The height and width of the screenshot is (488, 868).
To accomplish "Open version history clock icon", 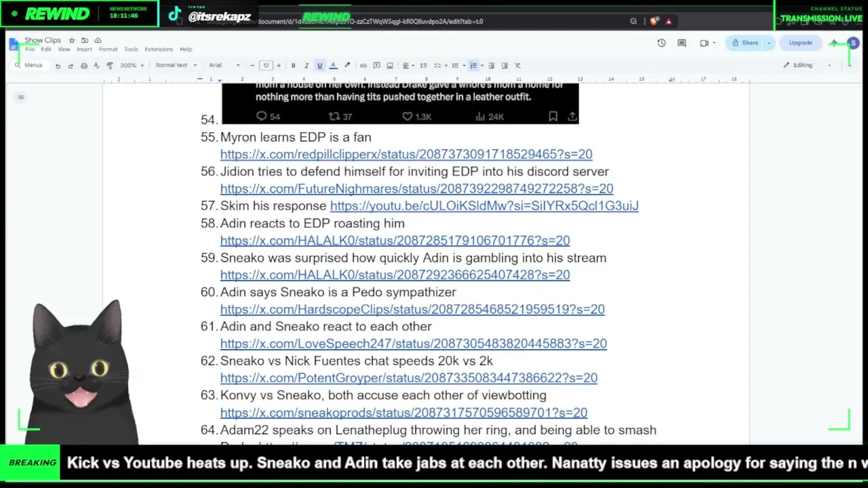I will [x=661, y=43].
